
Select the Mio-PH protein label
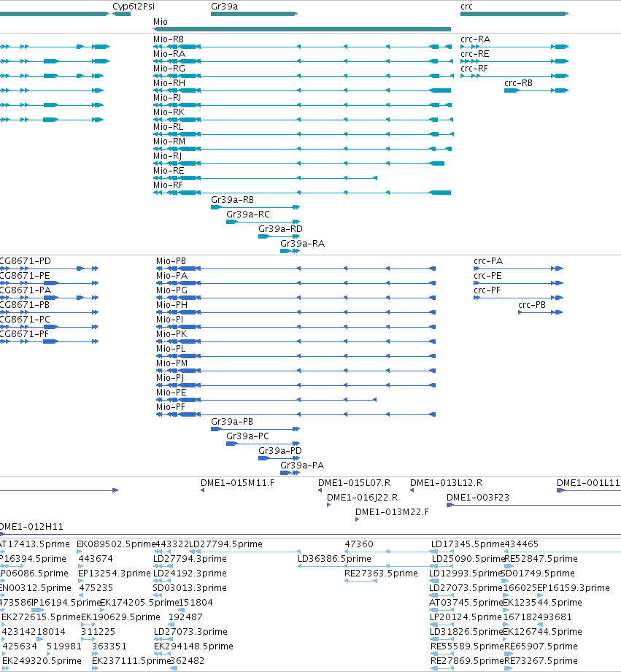pyautogui.click(x=172, y=305)
